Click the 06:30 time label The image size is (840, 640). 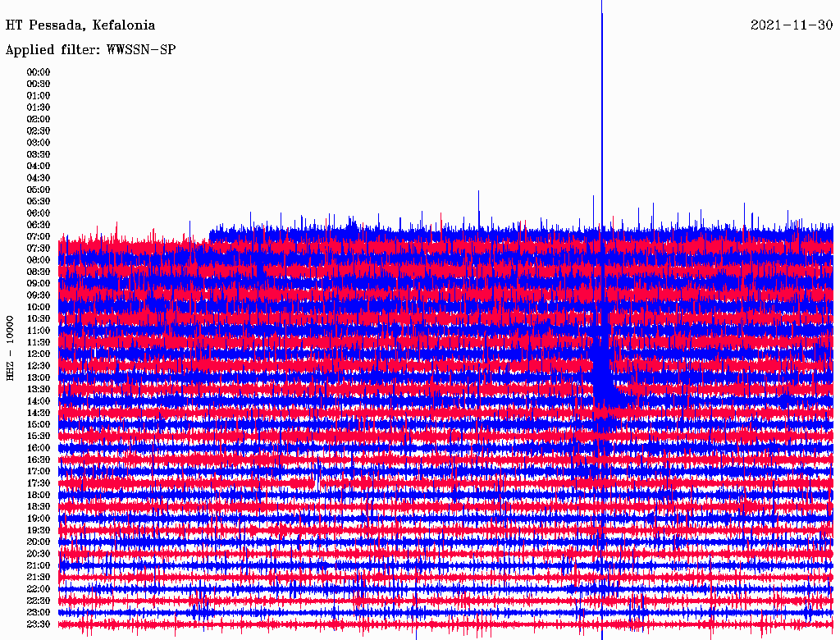(39, 225)
